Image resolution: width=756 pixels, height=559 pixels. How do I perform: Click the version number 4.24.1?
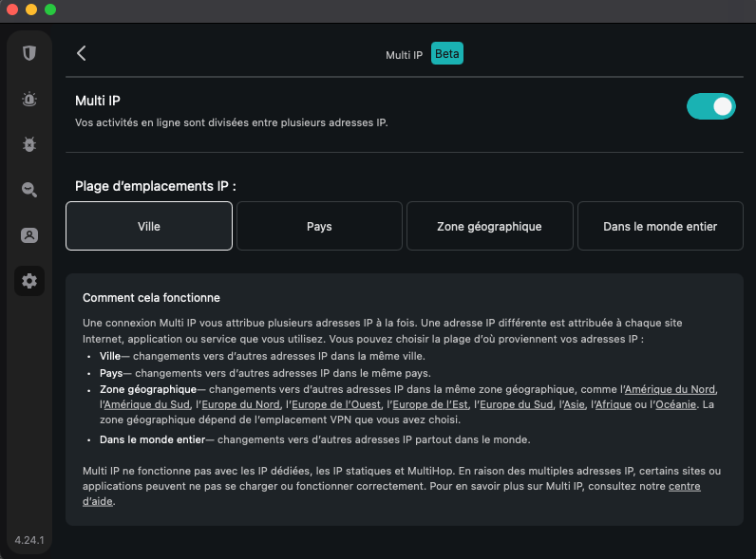[x=29, y=540]
